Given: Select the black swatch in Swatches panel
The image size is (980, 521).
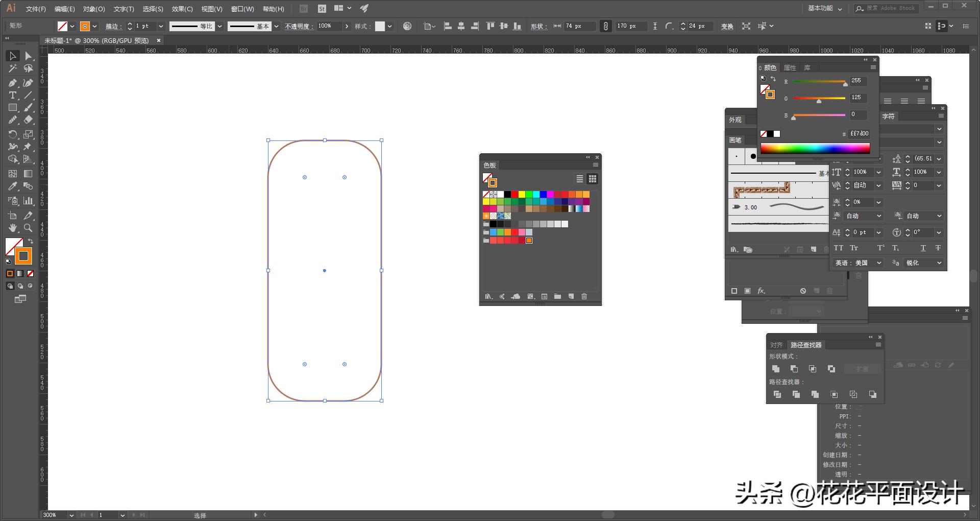Looking at the screenshot, I should (507, 195).
